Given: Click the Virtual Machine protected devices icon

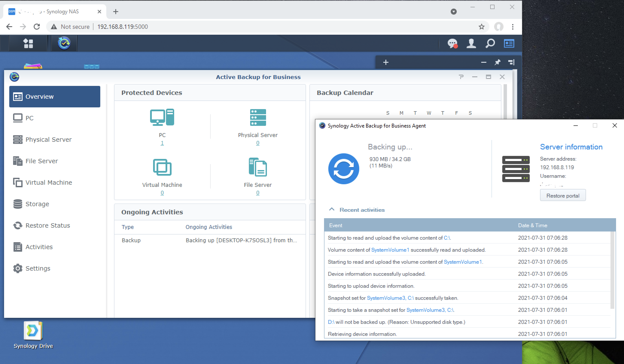Looking at the screenshot, I should pos(162,167).
